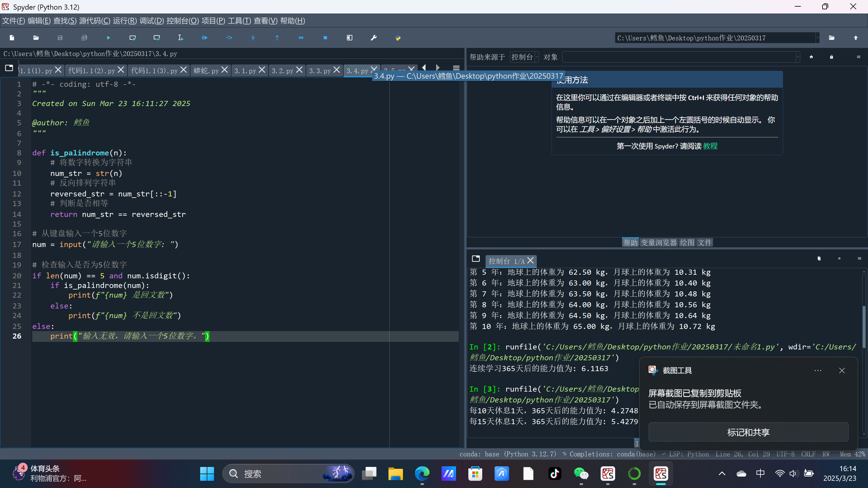868x488 pixels.
Task: Switch to the 3.2.py editor tab
Action: pyautogui.click(x=282, y=71)
